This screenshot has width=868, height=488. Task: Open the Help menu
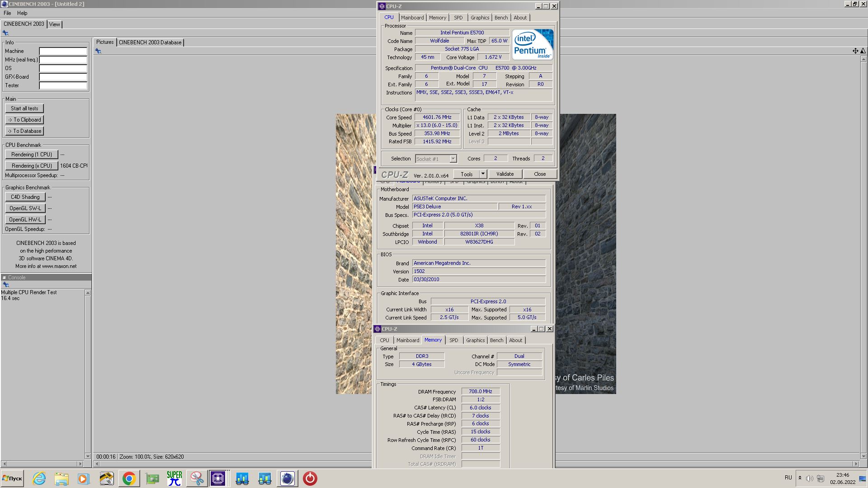[22, 13]
